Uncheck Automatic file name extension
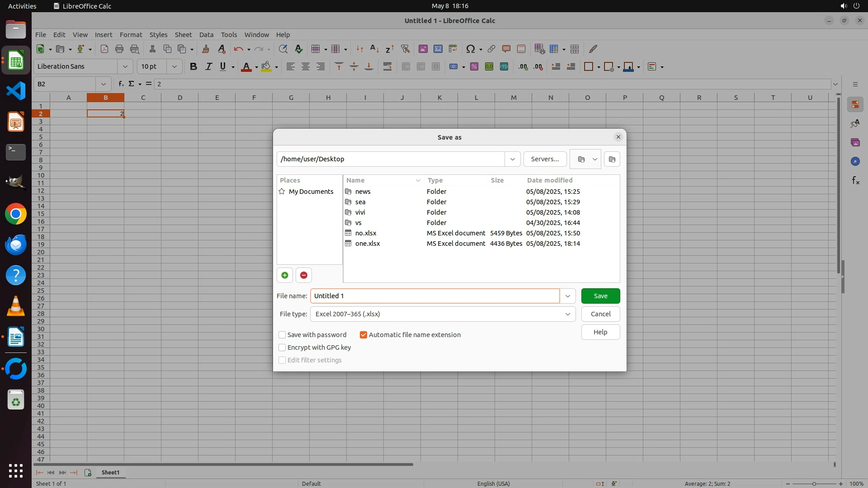This screenshot has height=488, width=868. tap(363, 335)
